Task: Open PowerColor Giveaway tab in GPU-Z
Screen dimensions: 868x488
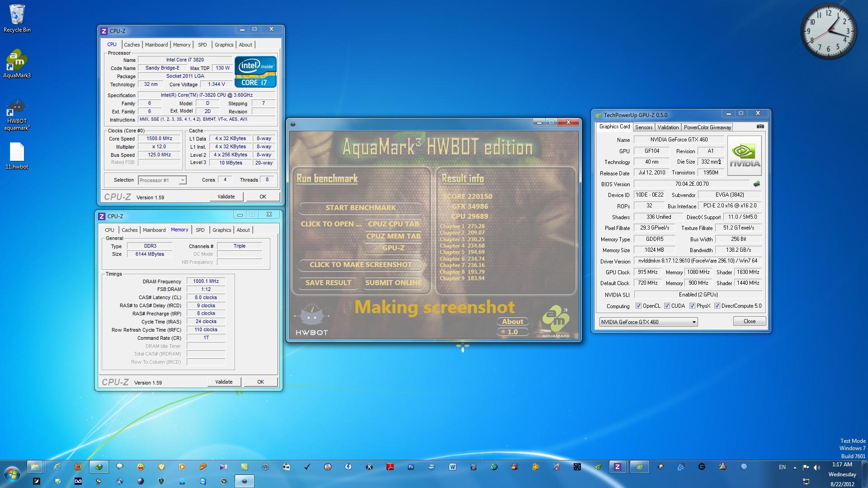Action: (707, 127)
